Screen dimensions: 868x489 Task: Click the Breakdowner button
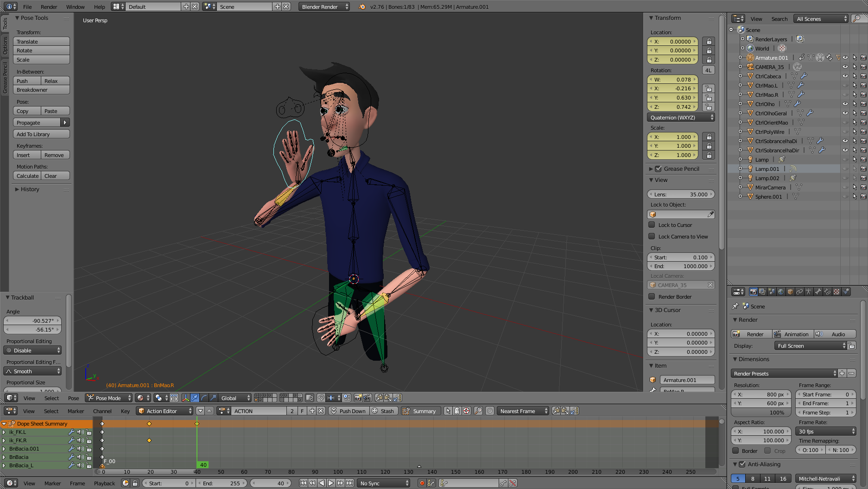pyautogui.click(x=41, y=90)
